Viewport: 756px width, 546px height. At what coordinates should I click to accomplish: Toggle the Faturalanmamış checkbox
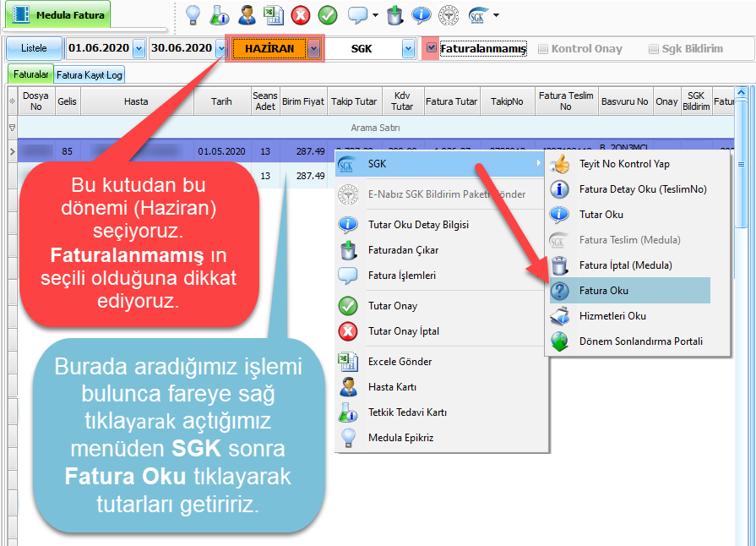coord(432,47)
